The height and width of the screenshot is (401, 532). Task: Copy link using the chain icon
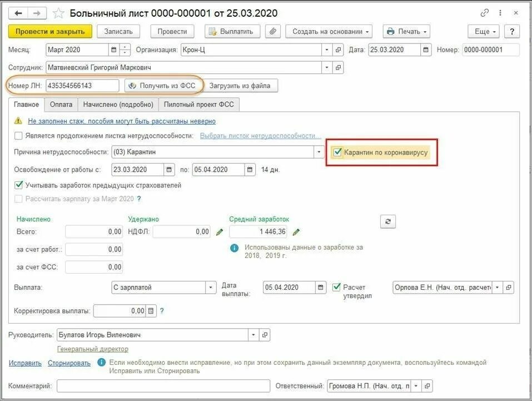pos(484,13)
